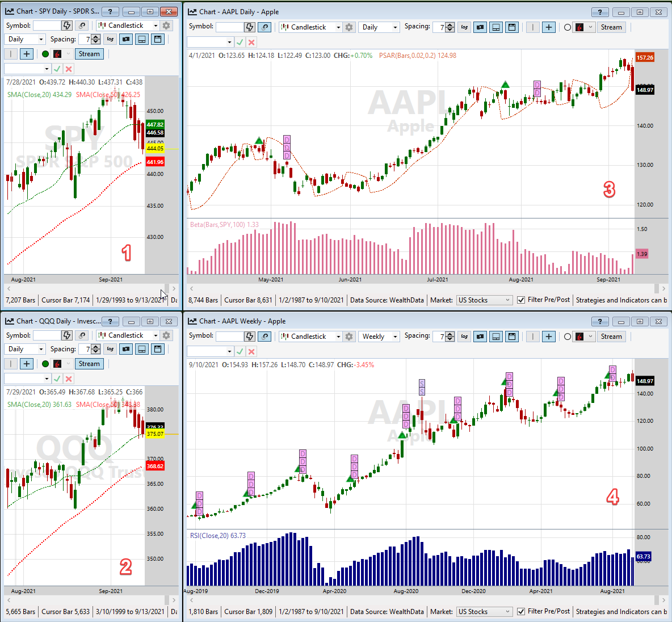Click the lightning symbol button in AAPL Weekly chart

pos(249,337)
